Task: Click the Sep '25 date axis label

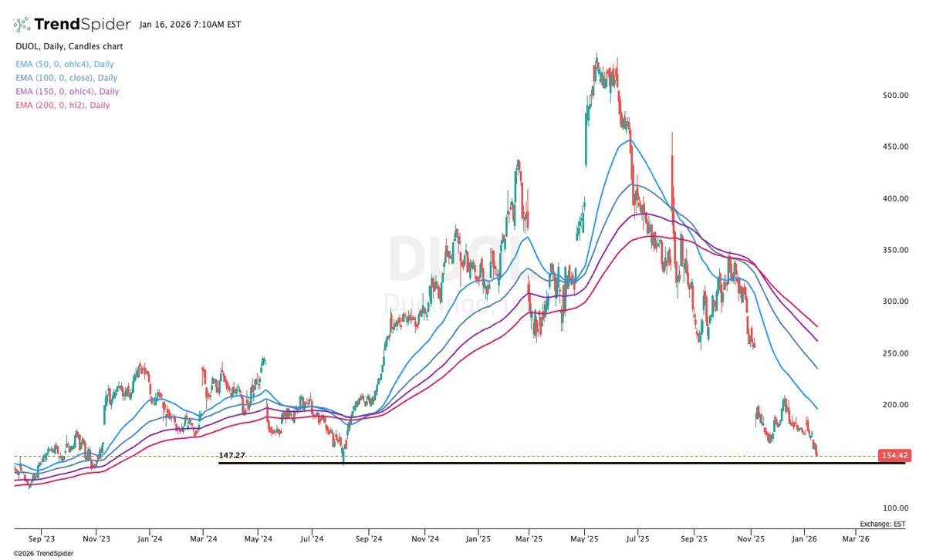Action: point(694,539)
